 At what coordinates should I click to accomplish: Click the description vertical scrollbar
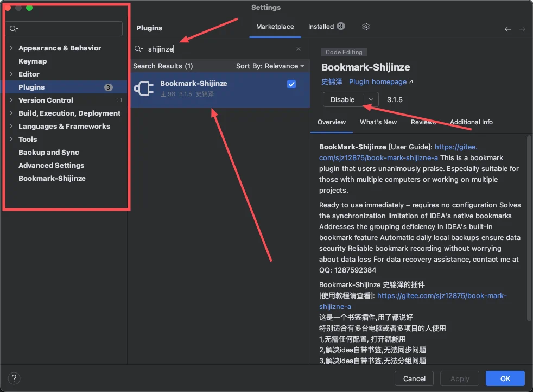(529, 228)
